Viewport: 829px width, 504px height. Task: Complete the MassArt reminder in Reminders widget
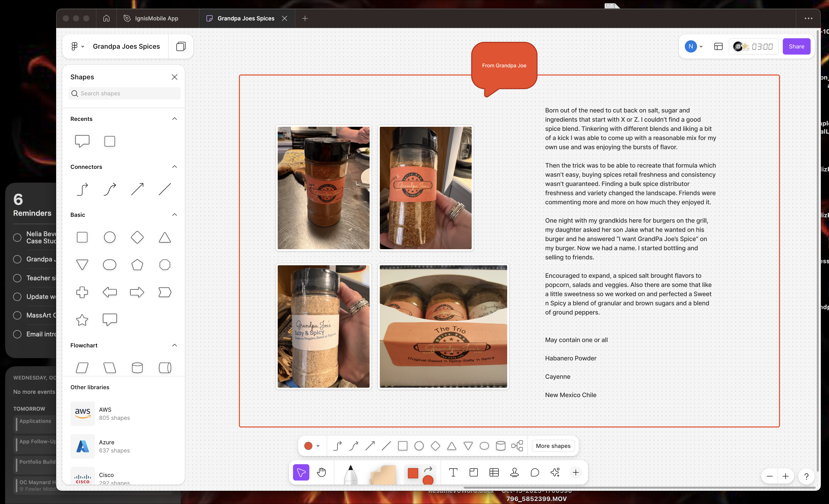pyautogui.click(x=17, y=315)
